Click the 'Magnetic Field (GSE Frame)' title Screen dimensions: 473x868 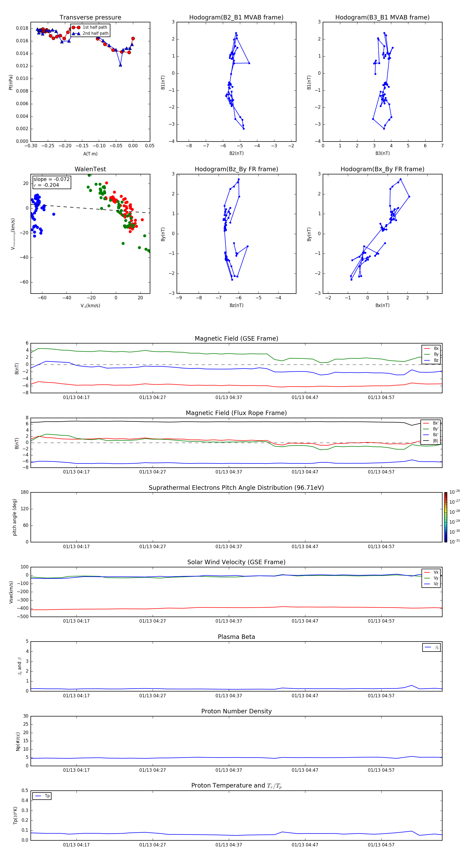coord(236,339)
